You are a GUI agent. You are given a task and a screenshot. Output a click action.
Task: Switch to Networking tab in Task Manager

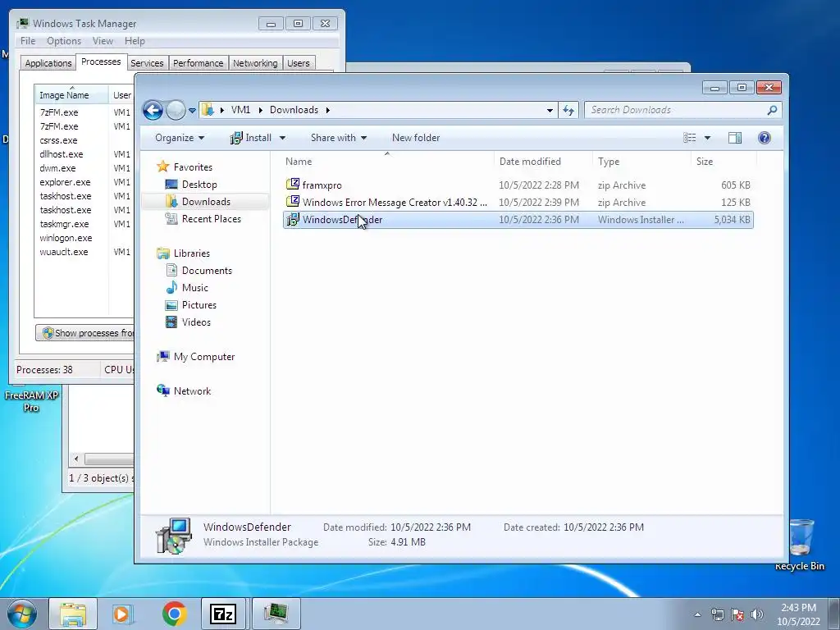tap(255, 63)
